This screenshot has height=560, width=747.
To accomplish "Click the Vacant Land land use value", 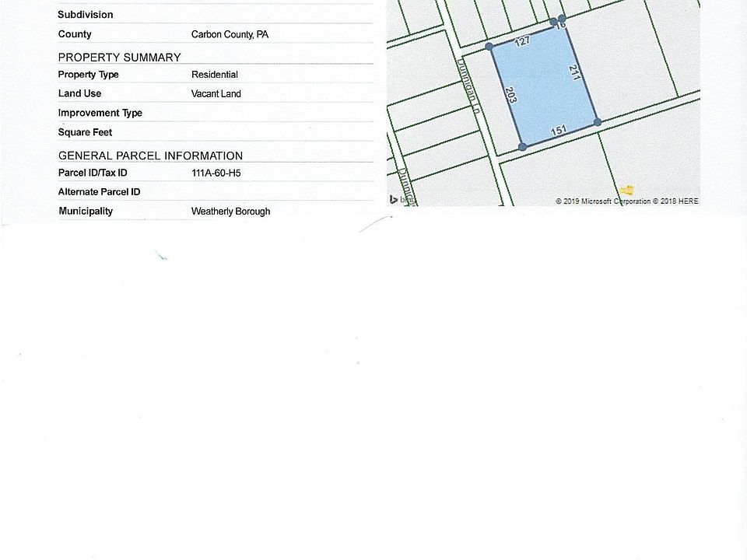I will coord(216,94).
